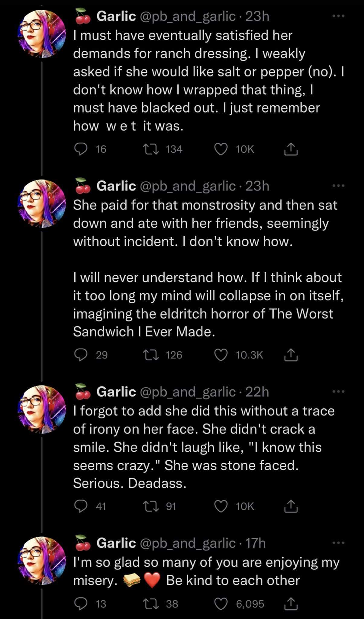Open the Garlic display name on the 22h tweet
Image resolution: width=364 pixels, height=619 pixels.
pos(116,392)
